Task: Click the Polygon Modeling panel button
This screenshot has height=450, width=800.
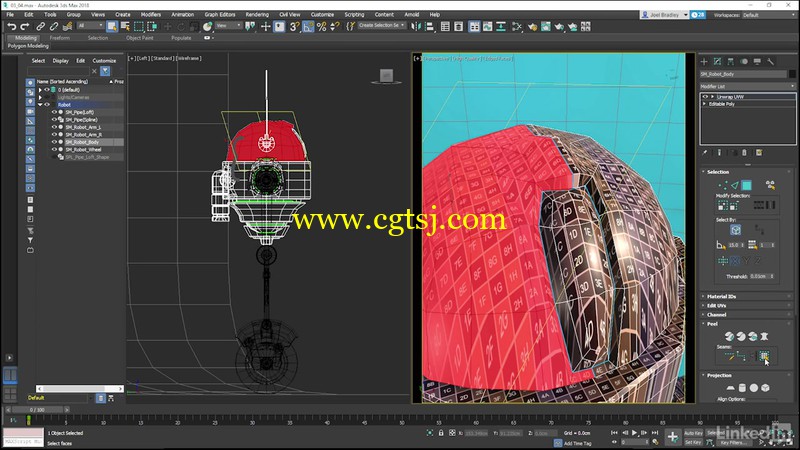Action: [28, 46]
